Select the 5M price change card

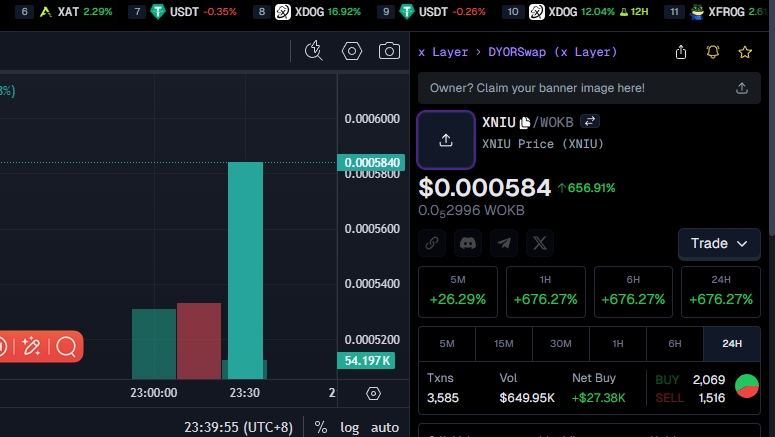[458, 292]
